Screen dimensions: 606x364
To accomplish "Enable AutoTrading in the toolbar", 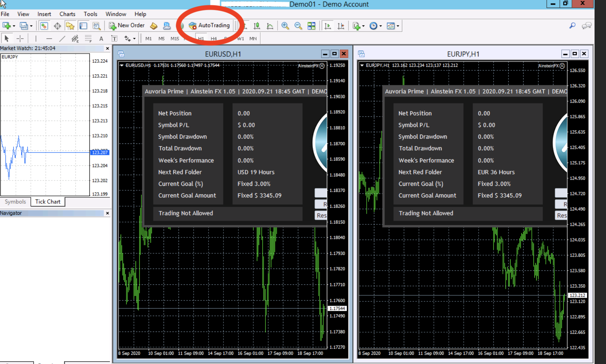I will tap(209, 25).
